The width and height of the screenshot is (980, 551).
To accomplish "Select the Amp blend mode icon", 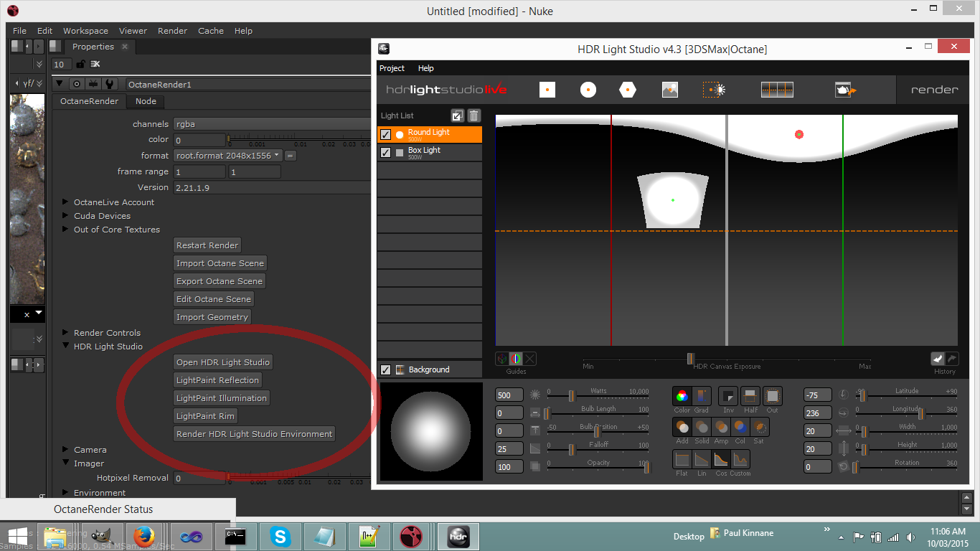I will coord(721,427).
